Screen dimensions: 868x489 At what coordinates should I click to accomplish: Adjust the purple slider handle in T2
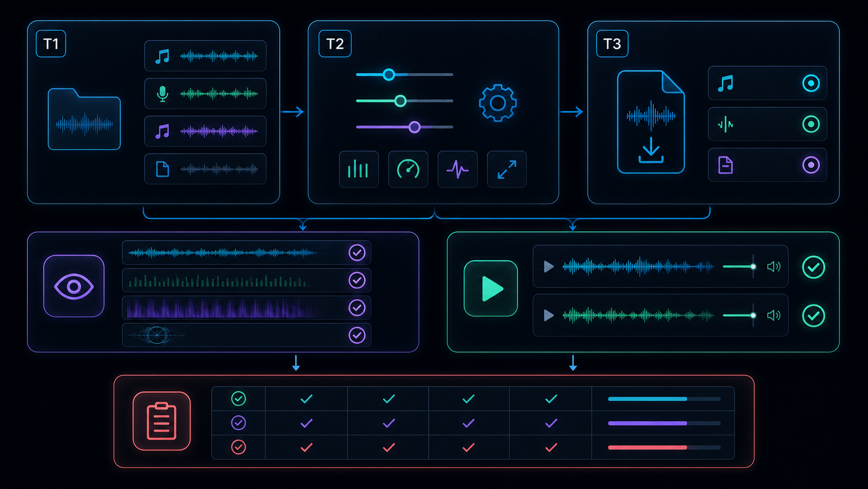point(414,127)
